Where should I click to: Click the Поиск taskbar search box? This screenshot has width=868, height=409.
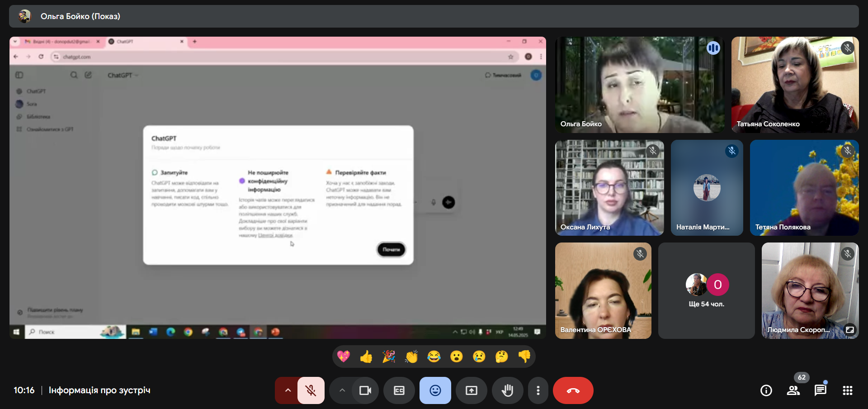75,332
